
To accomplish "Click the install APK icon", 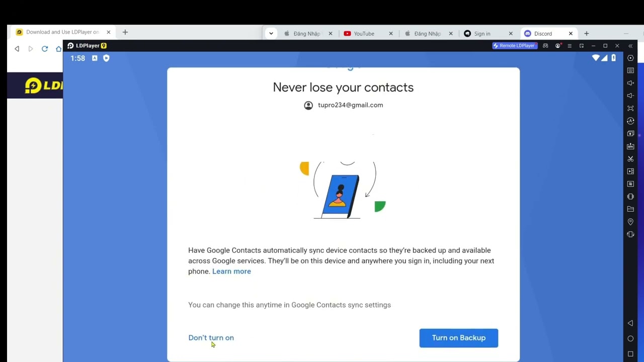I will (630, 146).
